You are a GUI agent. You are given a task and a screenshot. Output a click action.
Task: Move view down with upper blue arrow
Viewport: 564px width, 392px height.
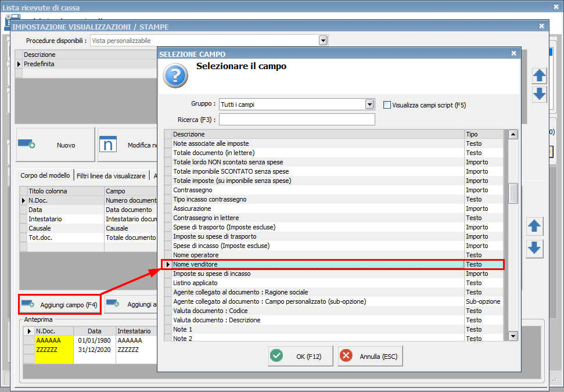pyautogui.click(x=539, y=94)
